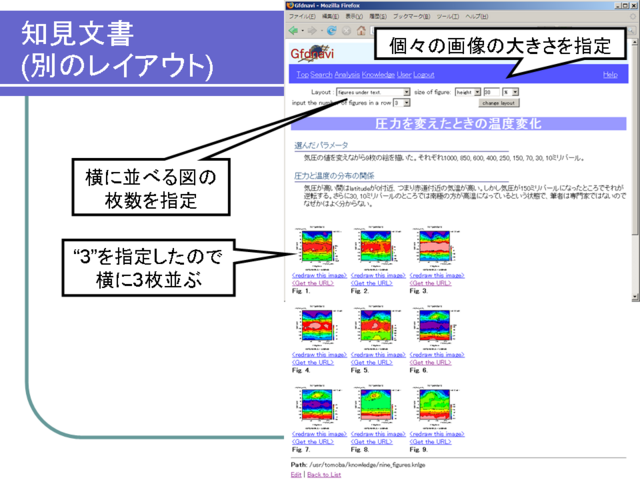Open the 表示(V) menu

354,16
